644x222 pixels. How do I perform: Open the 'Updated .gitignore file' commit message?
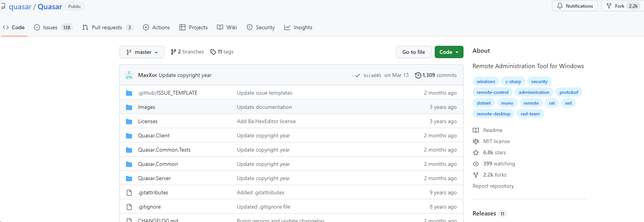click(263, 207)
